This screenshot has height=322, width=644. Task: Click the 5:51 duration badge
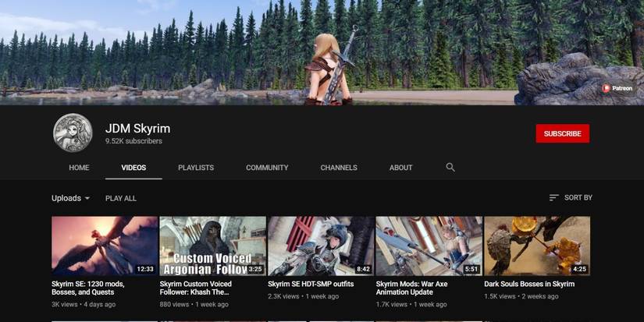click(x=471, y=269)
